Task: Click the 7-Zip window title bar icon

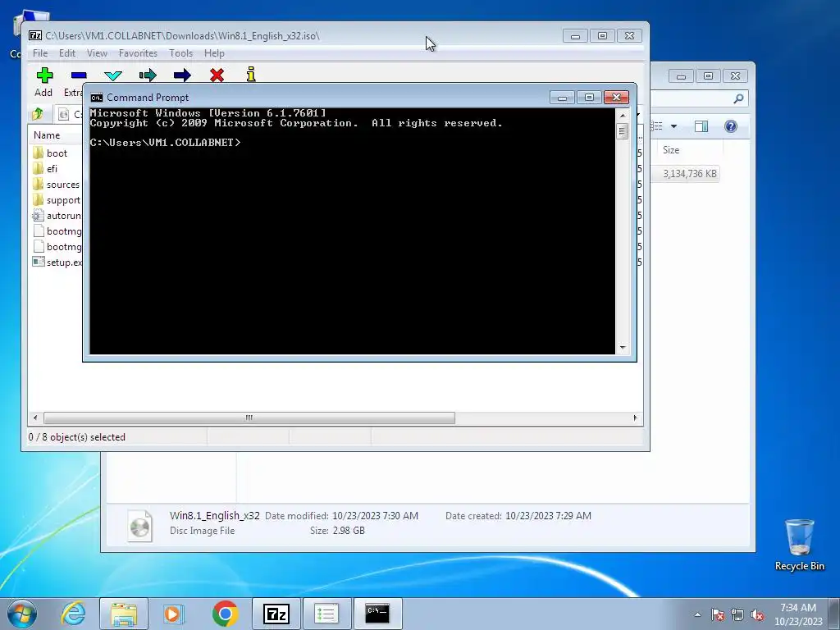Action: [x=35, y=36]
